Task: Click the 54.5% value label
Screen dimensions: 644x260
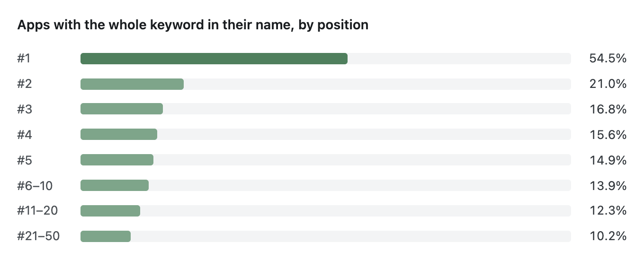Action: point(608,59)
